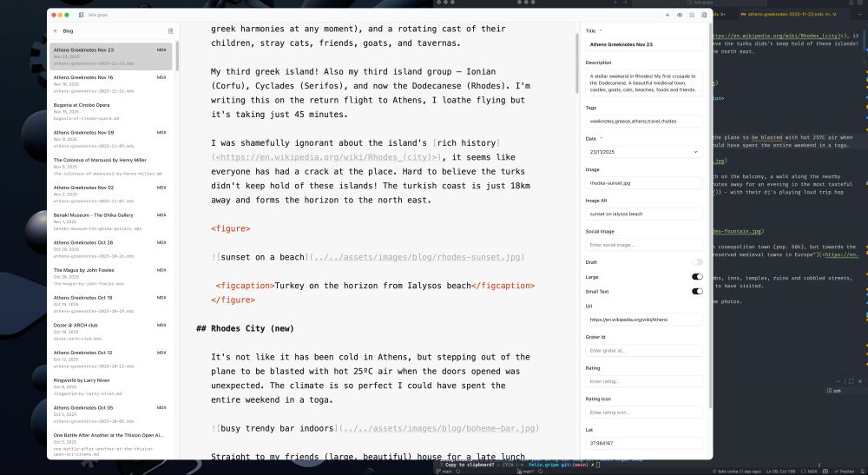Click the Blog collection title
Image resolution: width=868 pixels, height=475 pixels.
click(68, 31)
